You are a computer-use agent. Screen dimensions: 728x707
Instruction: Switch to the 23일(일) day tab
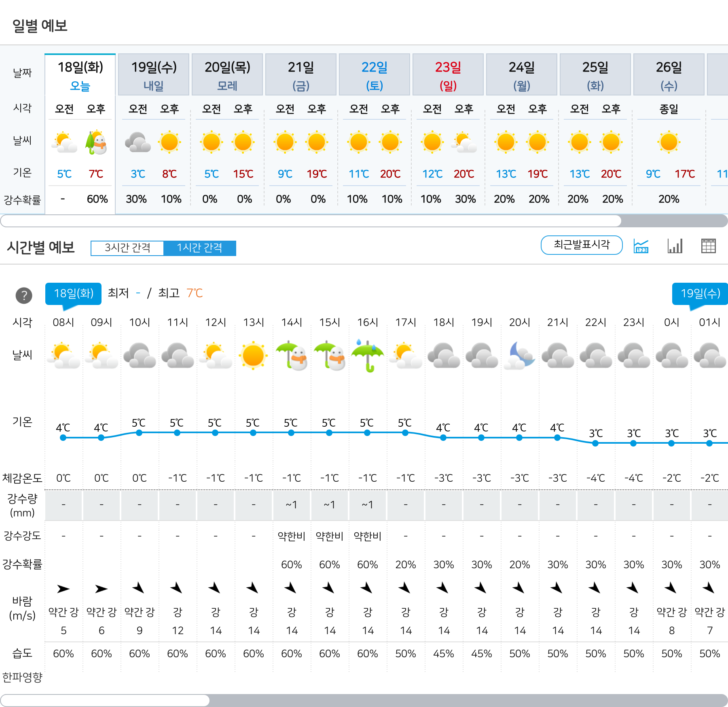coord(448,74)
